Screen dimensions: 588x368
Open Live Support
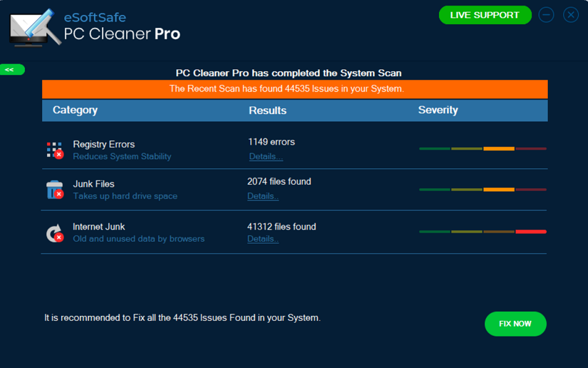[x=485, y=15]
